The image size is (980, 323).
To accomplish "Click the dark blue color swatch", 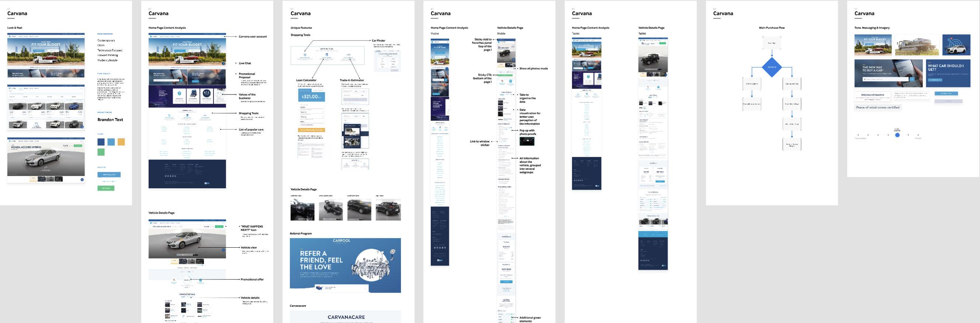I will click(101, 142).
